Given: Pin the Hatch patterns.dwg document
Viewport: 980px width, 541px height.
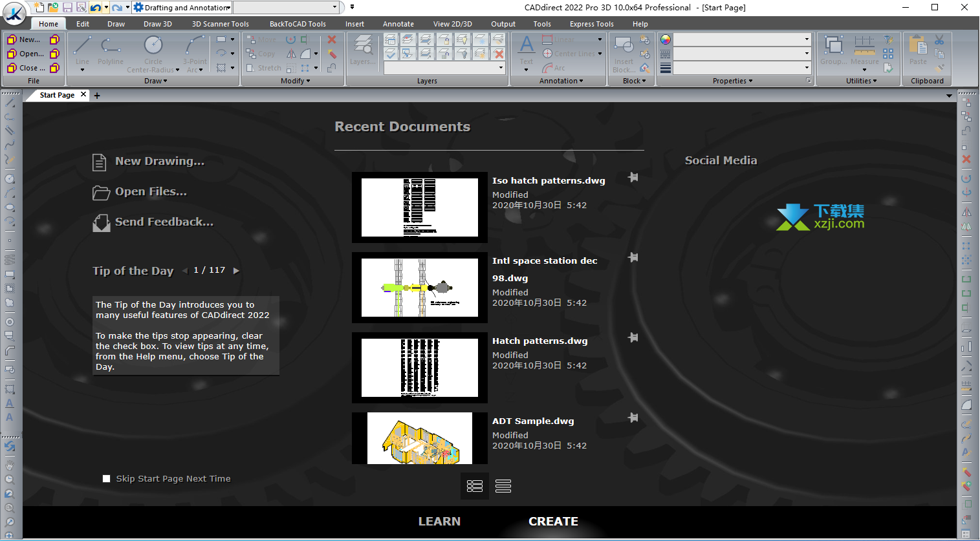Looking at the screenshot, I should pos(633,337).
